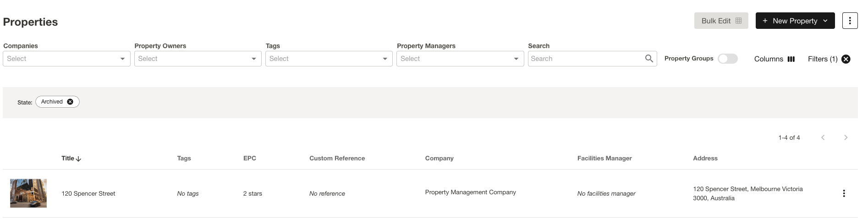Click the Search input field
The width and height of the screenshot is (868, 219).
point(586,59)
